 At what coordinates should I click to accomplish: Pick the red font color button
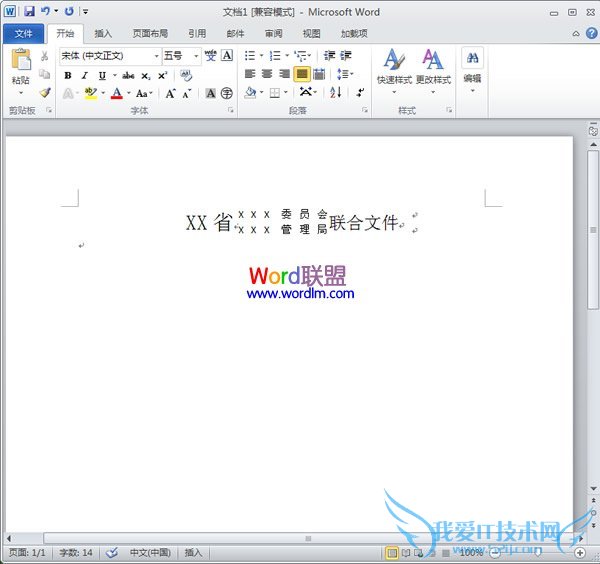pos(117,93)
